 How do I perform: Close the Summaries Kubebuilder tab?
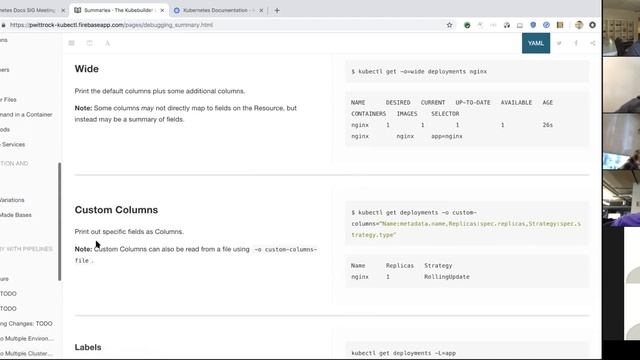coord(162,10)
